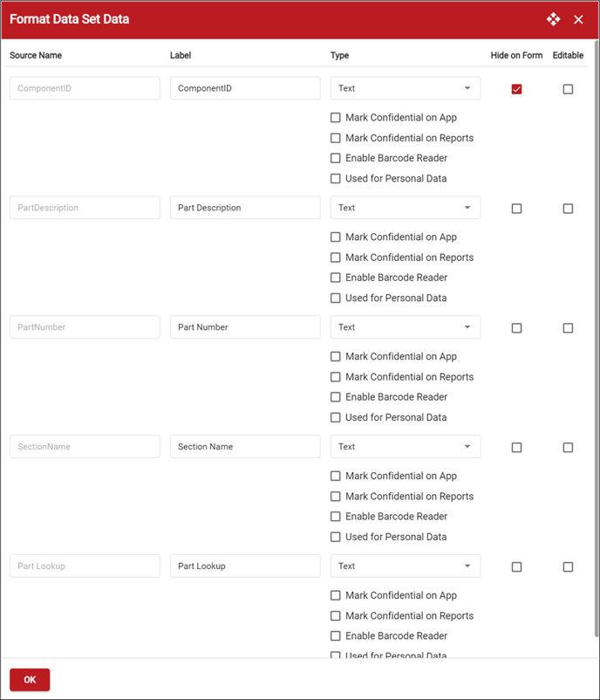This screenshot has height=700, width=600.
Task: Edit the Part Number label field
Action: point(245,326)
